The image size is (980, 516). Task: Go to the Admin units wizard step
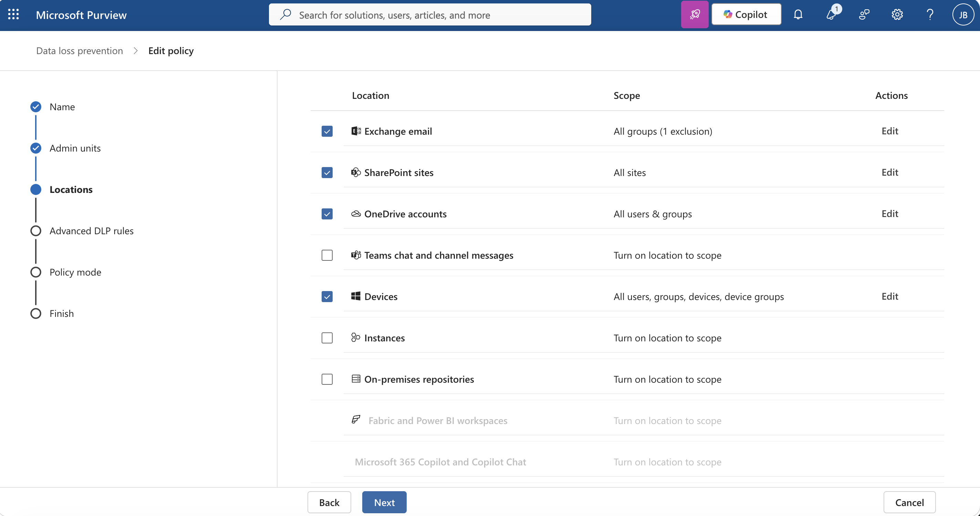tap(75, 148)
